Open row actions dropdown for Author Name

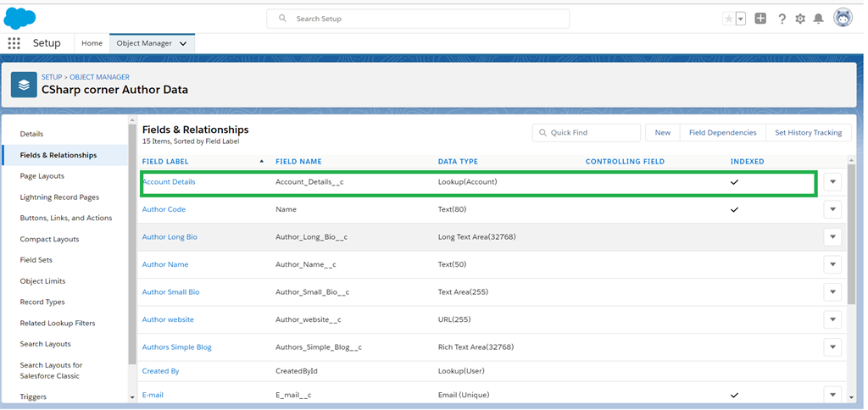point(832,264)
